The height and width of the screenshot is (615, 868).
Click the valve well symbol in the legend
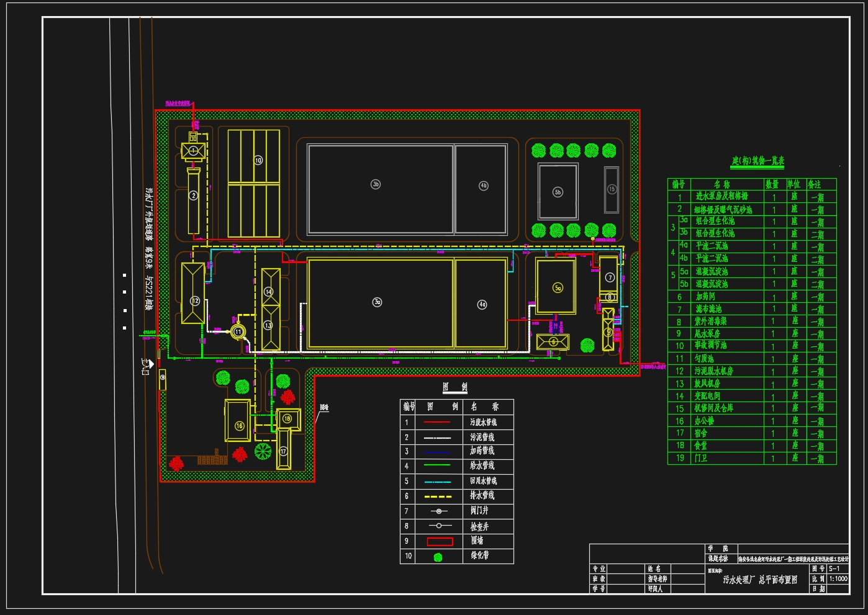pyautogui.click(x=438, y=511)
